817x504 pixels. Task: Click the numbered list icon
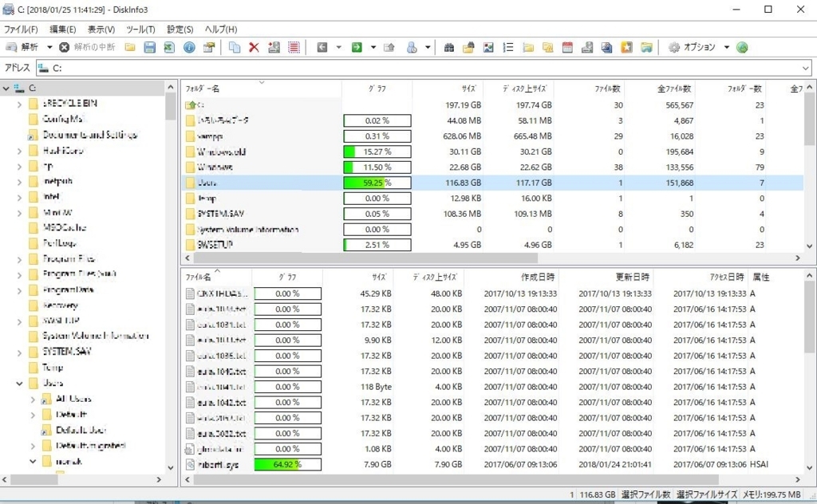[508, 47]
